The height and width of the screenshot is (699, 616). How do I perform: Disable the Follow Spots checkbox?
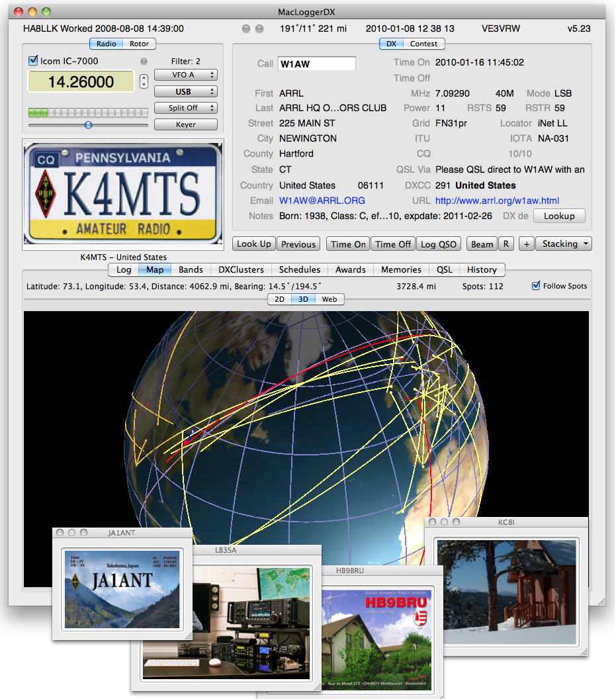tap(536, 286)
